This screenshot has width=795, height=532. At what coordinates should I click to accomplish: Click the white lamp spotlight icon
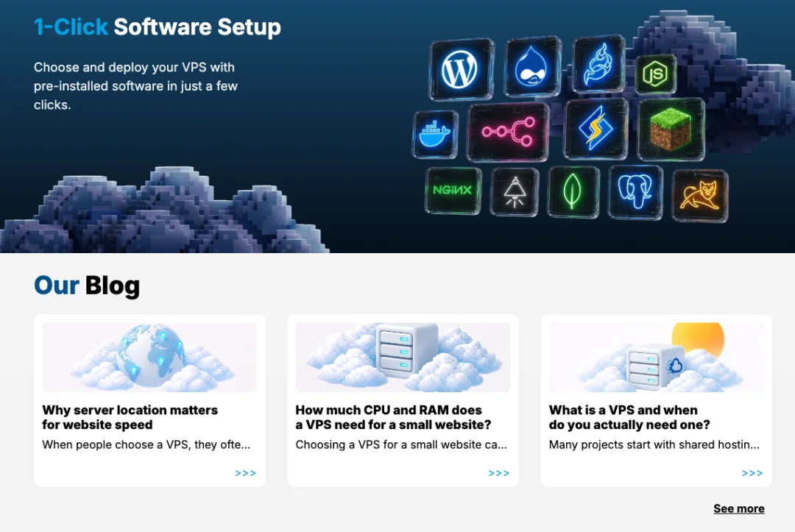514,193
